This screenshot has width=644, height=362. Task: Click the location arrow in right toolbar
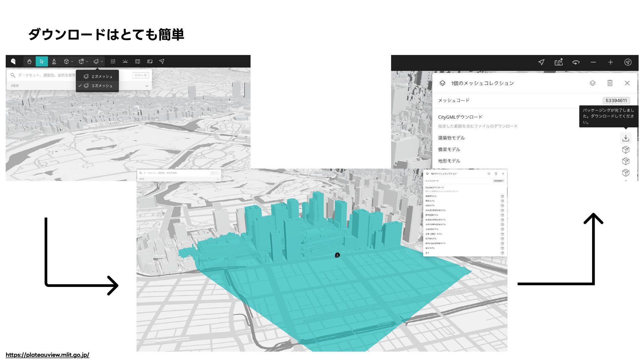541,62
